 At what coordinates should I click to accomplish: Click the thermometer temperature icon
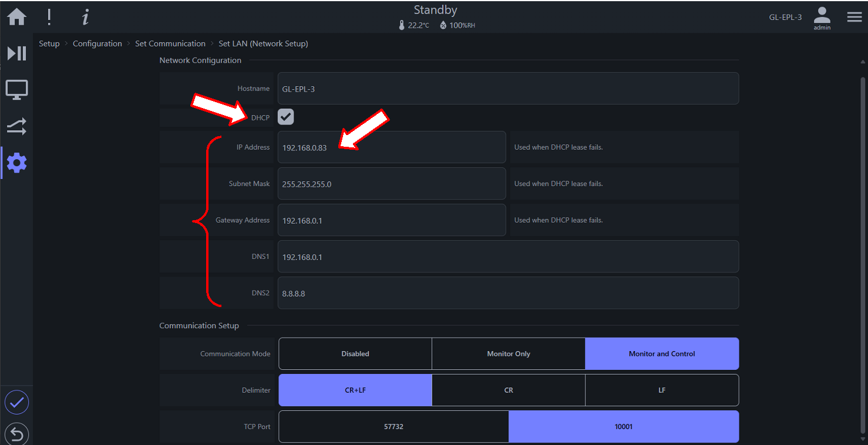402,25
